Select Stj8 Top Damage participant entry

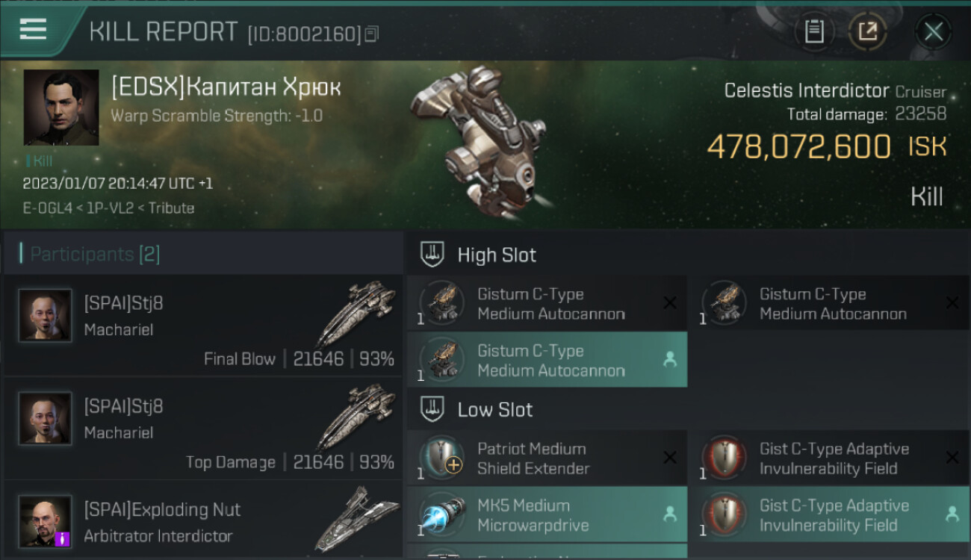point(203,429)
